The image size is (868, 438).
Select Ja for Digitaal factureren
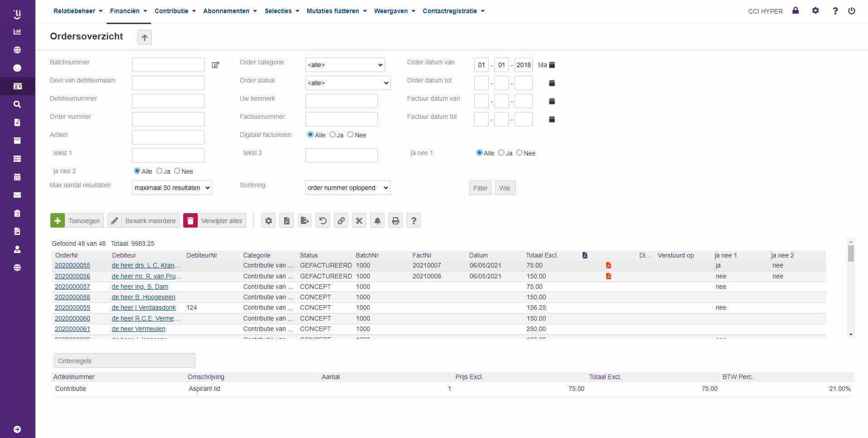332,135
